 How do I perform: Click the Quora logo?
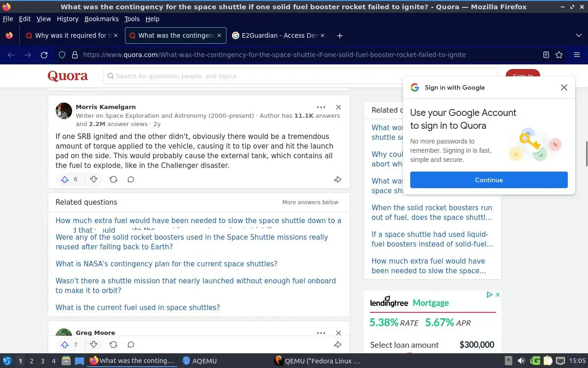coord(68,76)
